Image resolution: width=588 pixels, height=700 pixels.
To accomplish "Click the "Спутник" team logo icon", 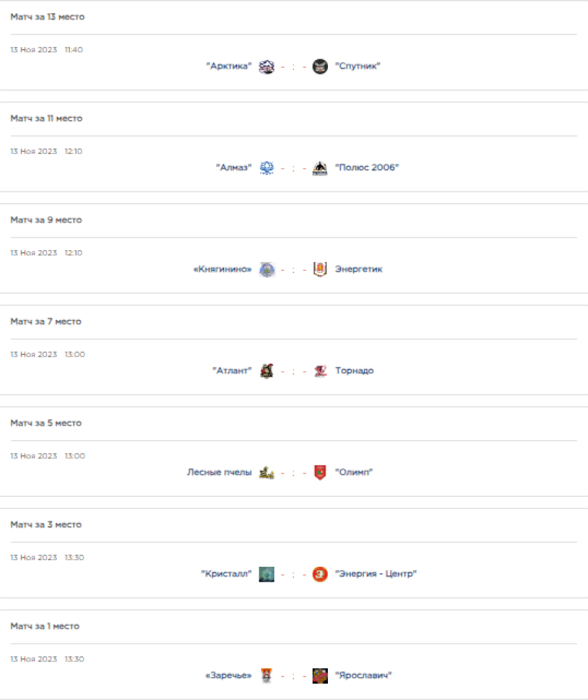I will [320, 67].
